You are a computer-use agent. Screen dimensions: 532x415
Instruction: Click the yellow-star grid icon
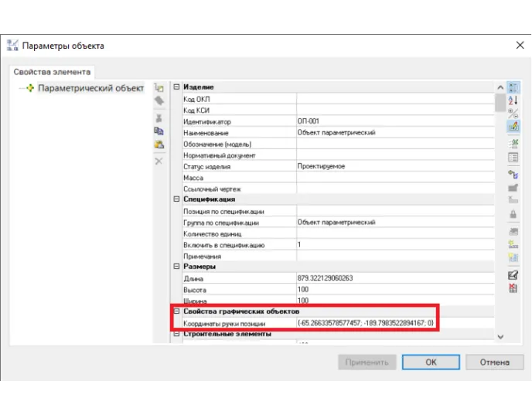point(513,257)
